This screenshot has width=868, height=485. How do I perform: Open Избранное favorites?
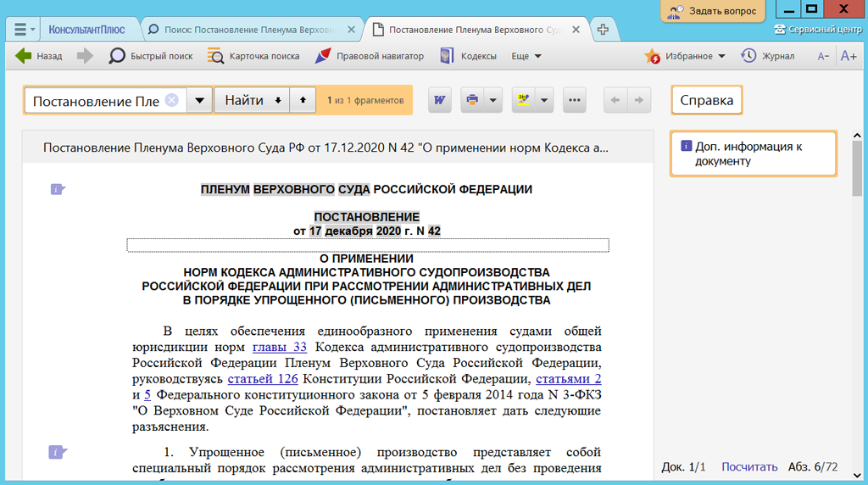(679, 56)
